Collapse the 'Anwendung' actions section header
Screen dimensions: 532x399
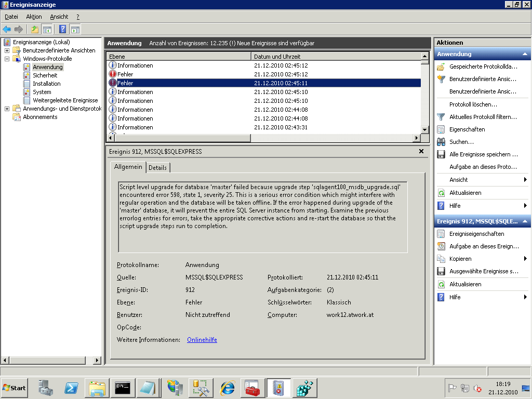tap(525, 54)
